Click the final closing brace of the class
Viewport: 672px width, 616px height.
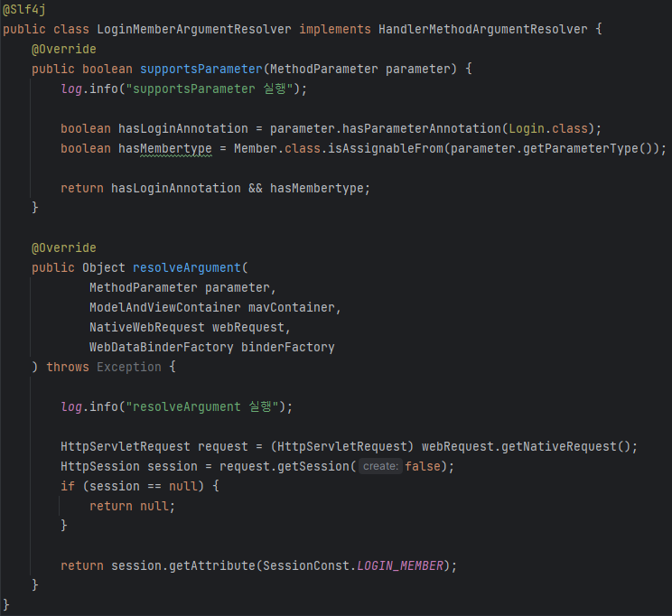pos(6,605)
